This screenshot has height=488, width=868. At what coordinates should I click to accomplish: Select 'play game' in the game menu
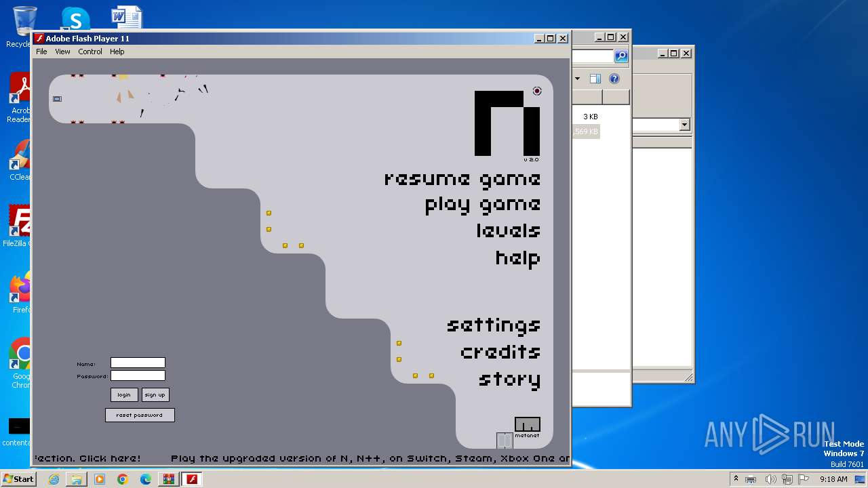(483, 205)
